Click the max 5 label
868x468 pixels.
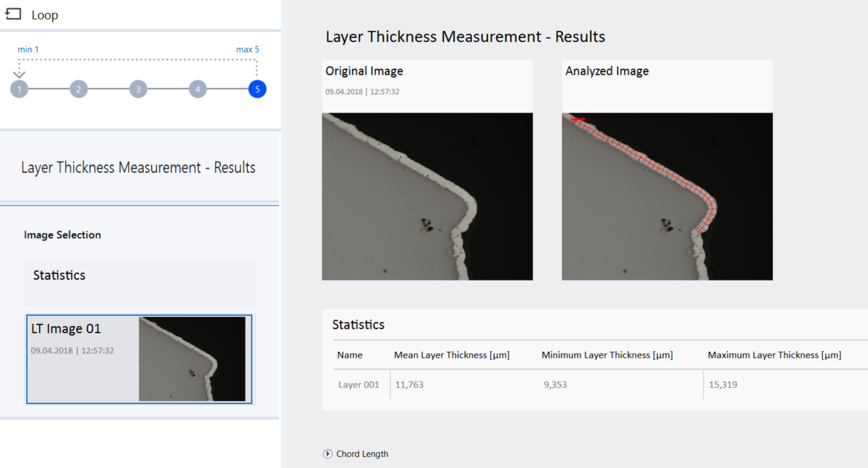[x=247, y=49]
